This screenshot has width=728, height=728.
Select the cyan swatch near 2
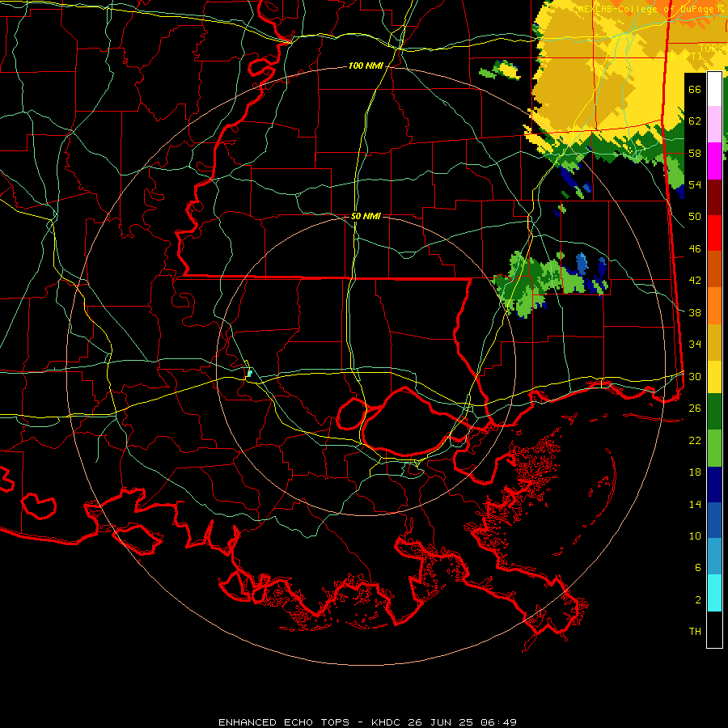[714, 593]
